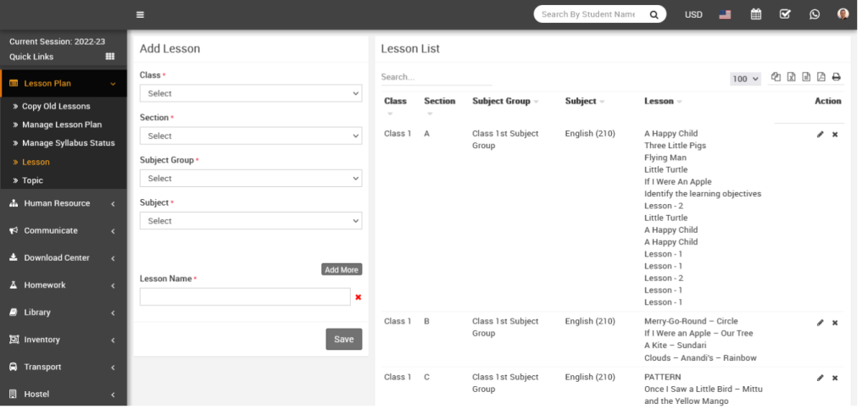Viewport: 868px width, 409px height.
Task: Click the print icon in Lesson List
Action: click(836, 77)
